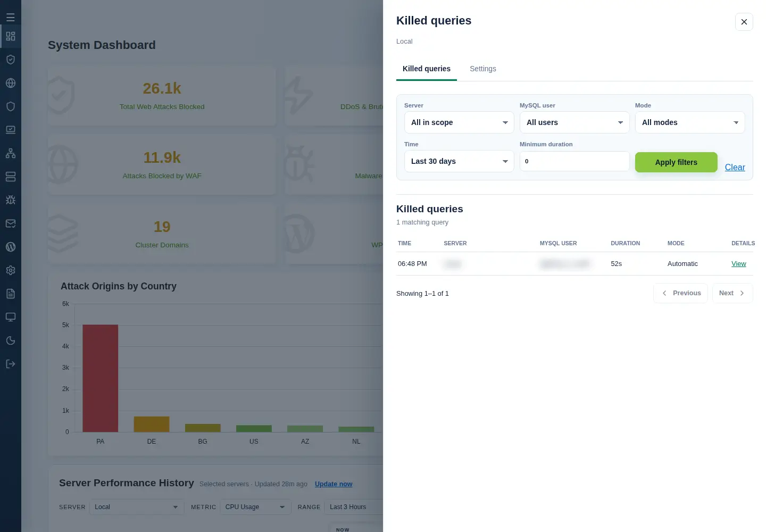Click the MYSQL USER column header

(558, 243)
